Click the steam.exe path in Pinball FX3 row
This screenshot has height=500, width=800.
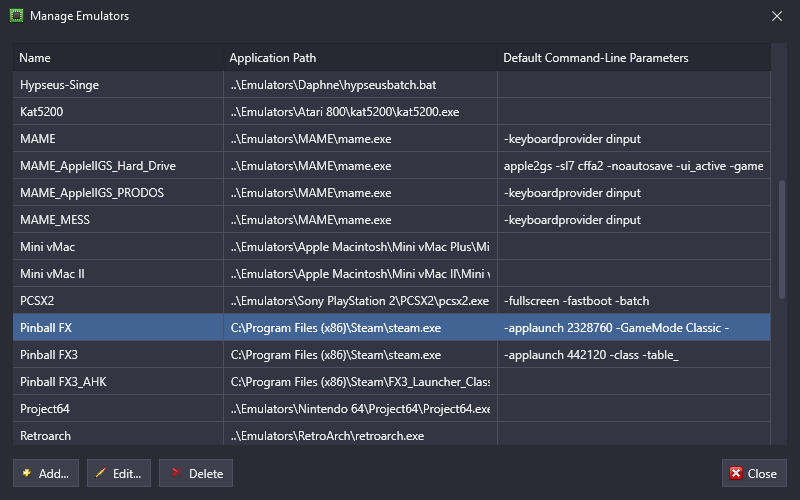pyautogui.click(x=336, y=355)
